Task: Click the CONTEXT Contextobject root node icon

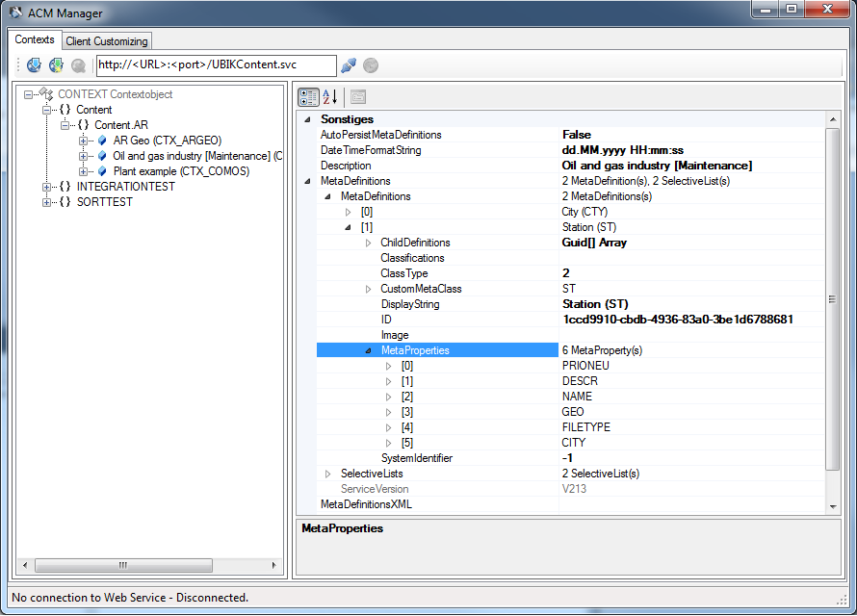Action: click(x=46, y=94)
